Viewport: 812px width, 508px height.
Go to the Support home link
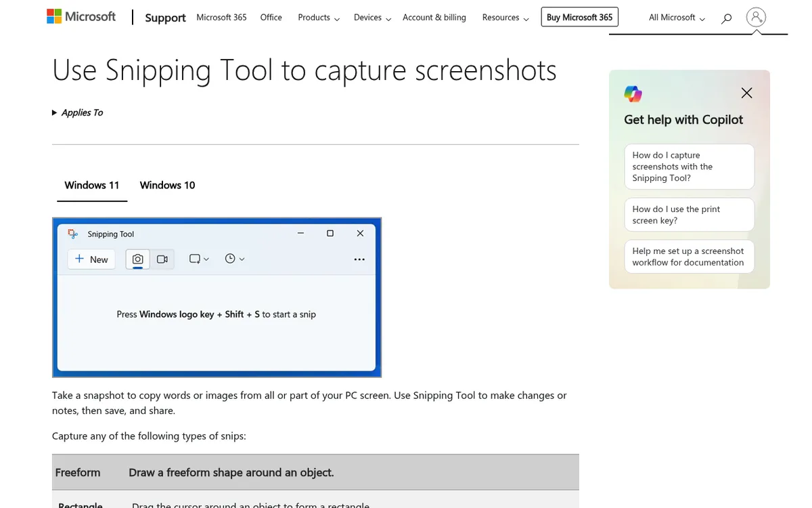165,18
